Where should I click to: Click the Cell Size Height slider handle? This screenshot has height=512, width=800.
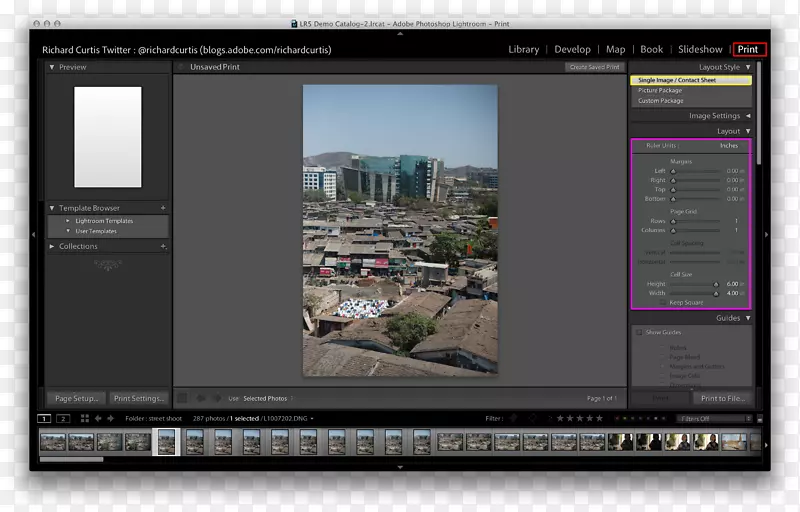(716, 284)
